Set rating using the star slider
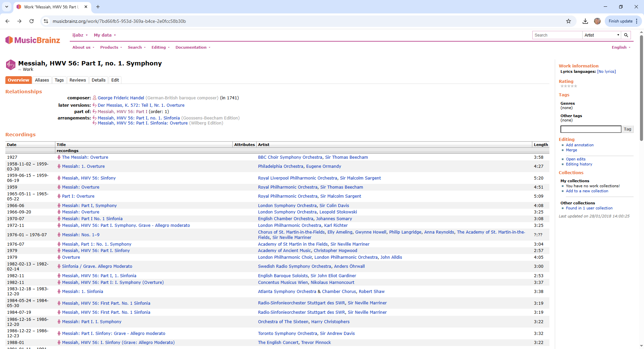Viewport: 644px width, 349px height. click(x=569, y=86)
